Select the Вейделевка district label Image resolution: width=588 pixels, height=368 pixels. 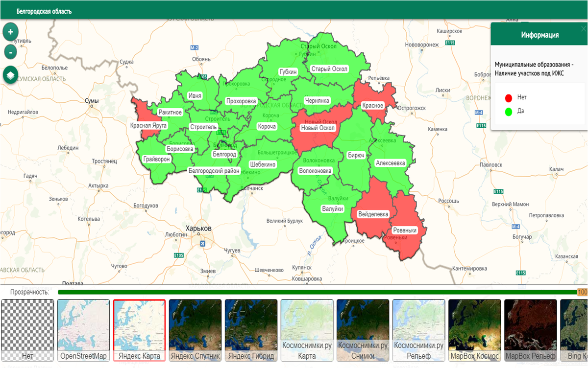(373, 214)
